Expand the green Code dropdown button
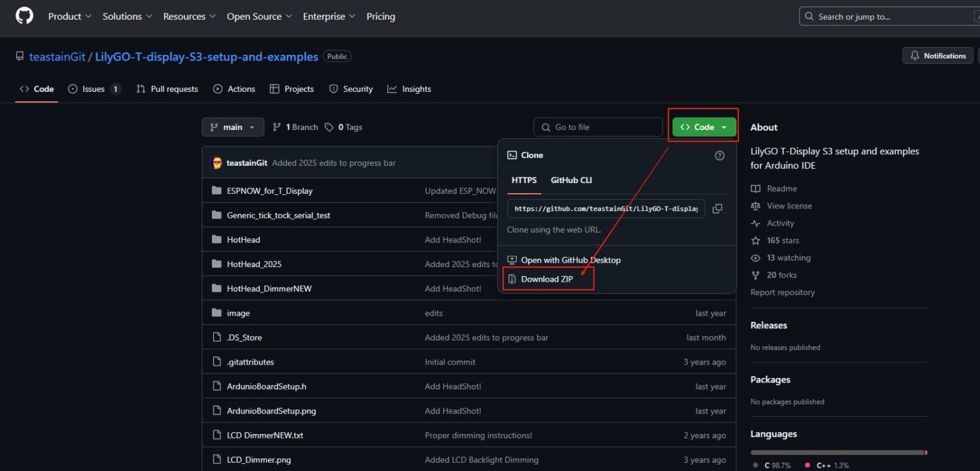 point(704,127)
